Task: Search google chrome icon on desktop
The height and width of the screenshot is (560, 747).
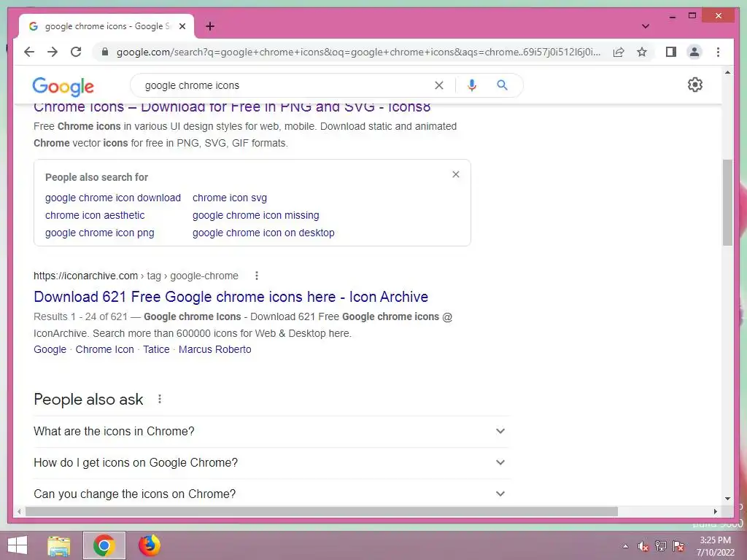Action: [x=263, y=233]
